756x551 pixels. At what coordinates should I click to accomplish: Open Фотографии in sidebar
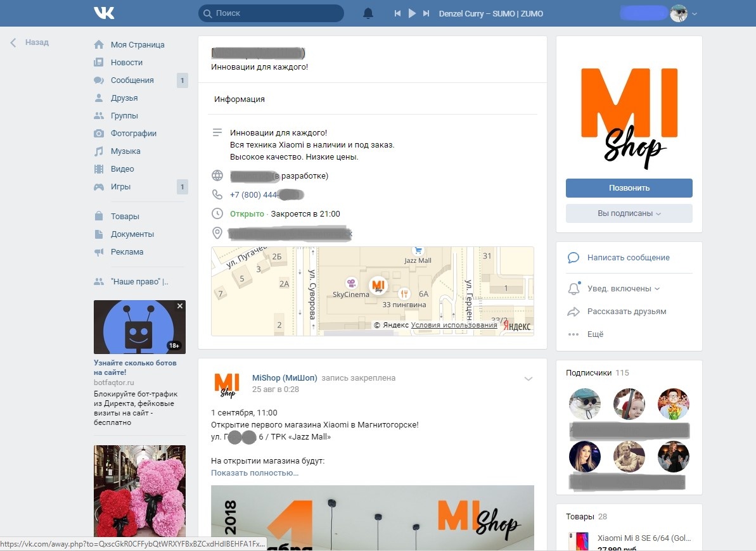click(x=134, y=134)
